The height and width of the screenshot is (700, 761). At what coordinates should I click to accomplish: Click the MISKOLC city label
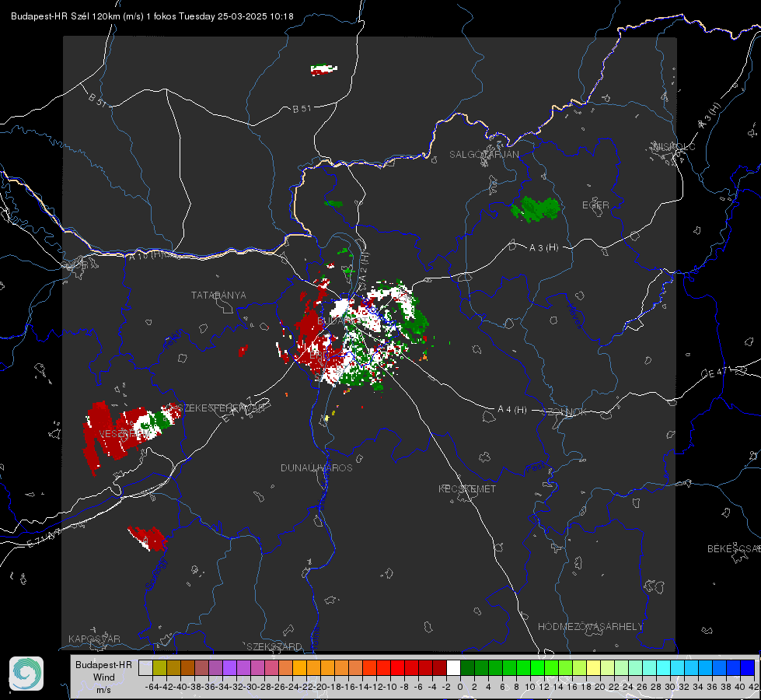click(x=675, y=146)
